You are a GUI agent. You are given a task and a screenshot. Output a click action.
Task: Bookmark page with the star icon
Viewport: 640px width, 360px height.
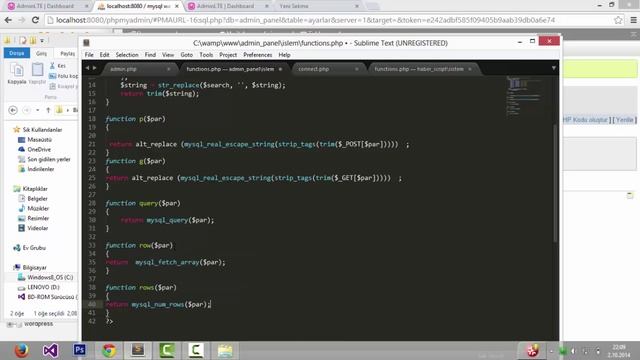pyautogui.click(x=618, y=20)
